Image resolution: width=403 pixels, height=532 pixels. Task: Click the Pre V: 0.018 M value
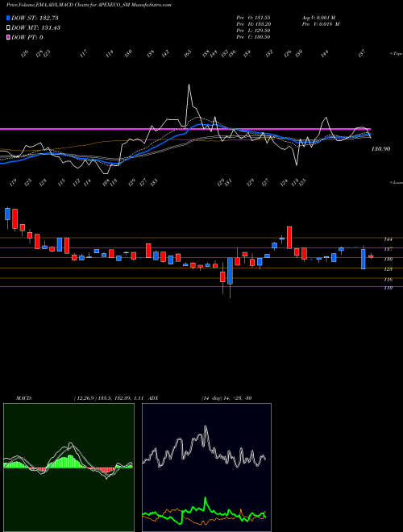point(321,24)
